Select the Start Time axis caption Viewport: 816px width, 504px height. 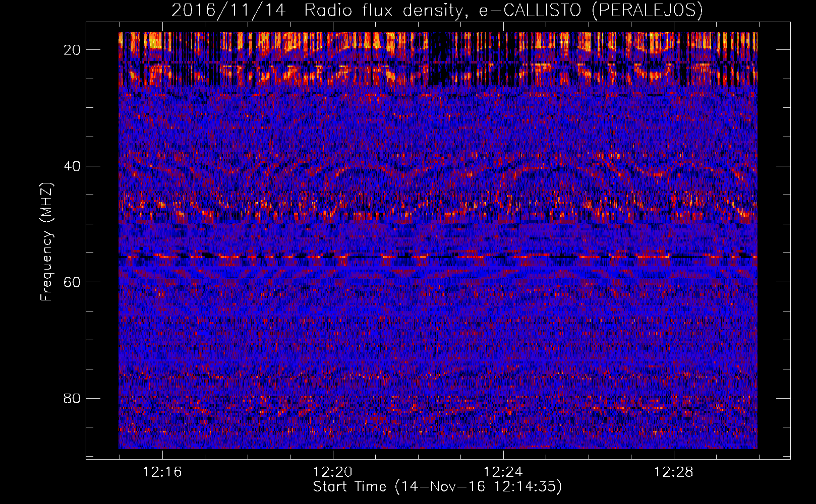(437, 487)
